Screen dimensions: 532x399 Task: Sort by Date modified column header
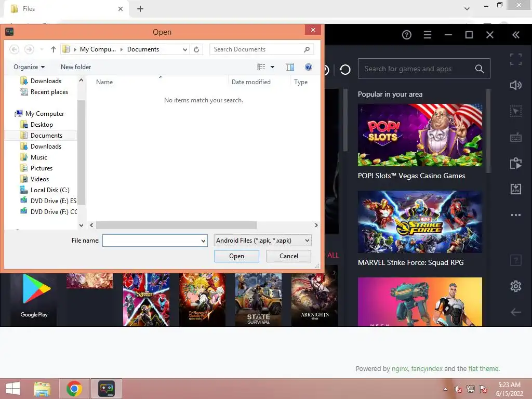251,82
